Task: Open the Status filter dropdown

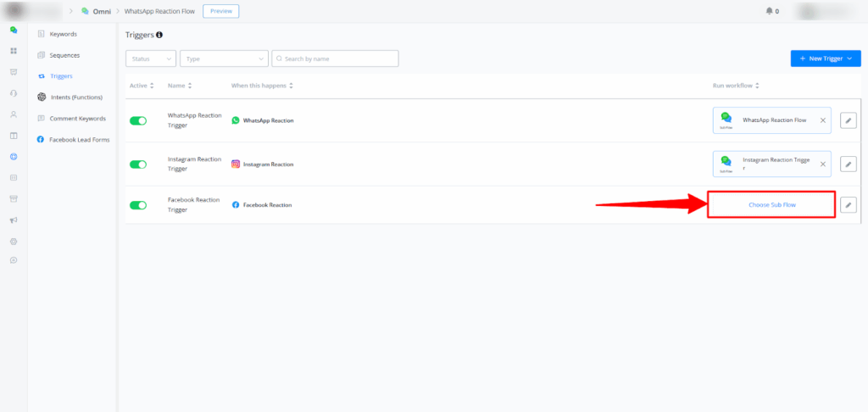Action: point(151,58)
